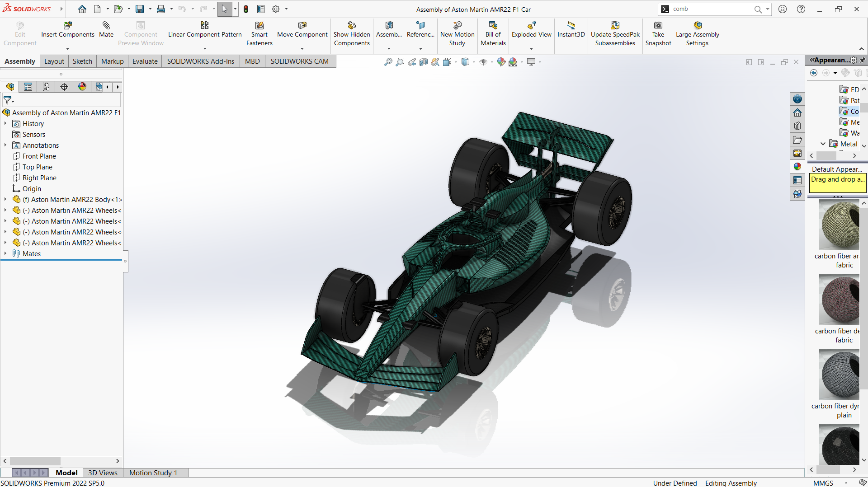
Task: Select the Mate tool
Action: point(106,30)
